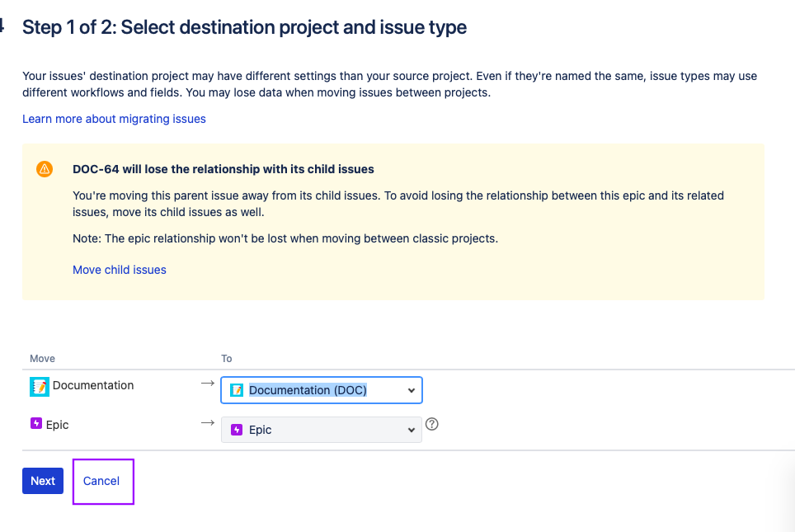The height and width of the screenshot is (532, 795).
Task: Open Learn more about migrating issues
Action: (x=114, y=119)
